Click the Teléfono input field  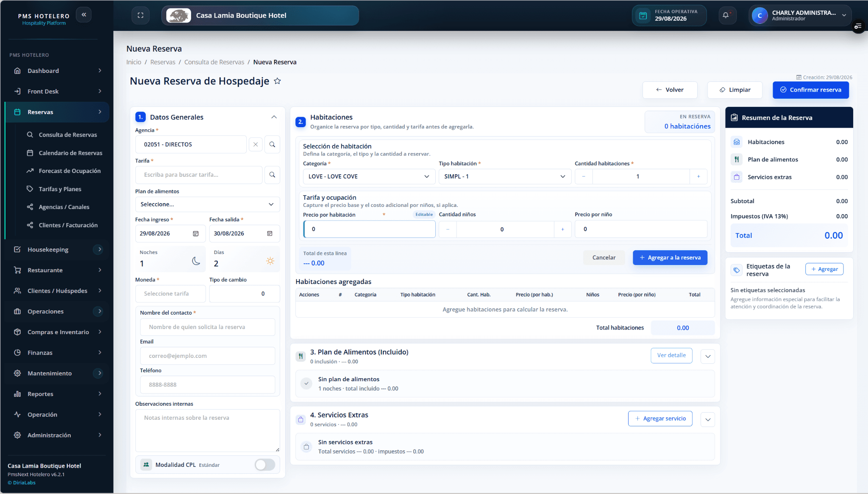point(207,385)
